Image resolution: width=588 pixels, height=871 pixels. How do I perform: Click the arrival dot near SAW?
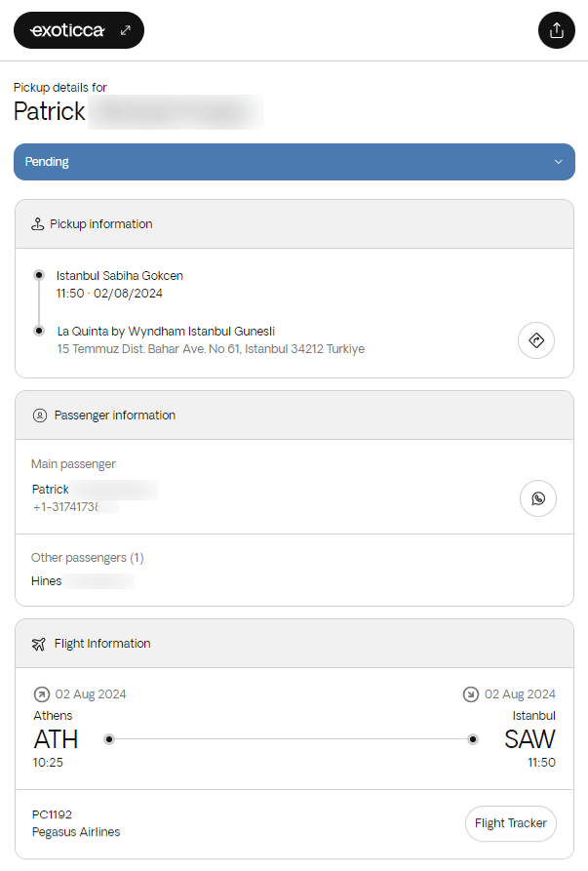473,739
